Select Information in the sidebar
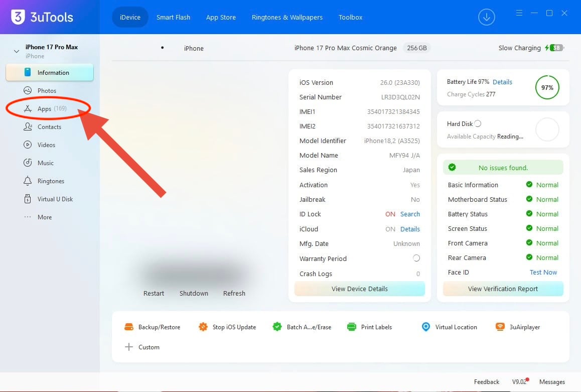 [50, 72]
